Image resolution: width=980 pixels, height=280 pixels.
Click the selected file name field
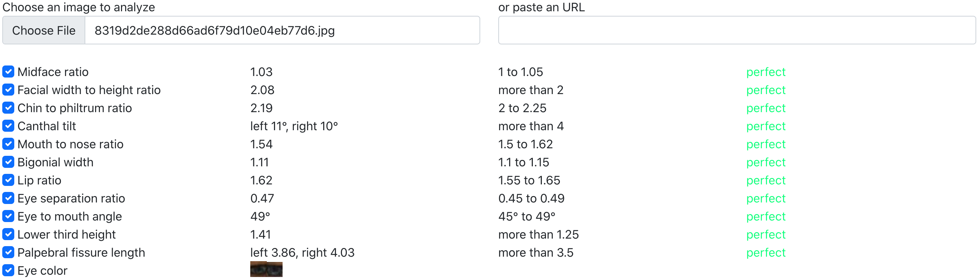[x=281, y=30]
